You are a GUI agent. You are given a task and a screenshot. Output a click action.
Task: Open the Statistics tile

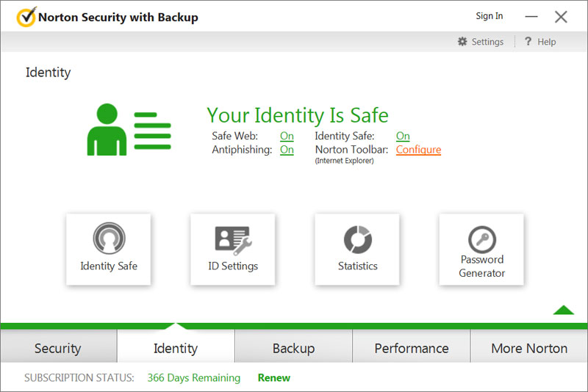pos(357,249)
